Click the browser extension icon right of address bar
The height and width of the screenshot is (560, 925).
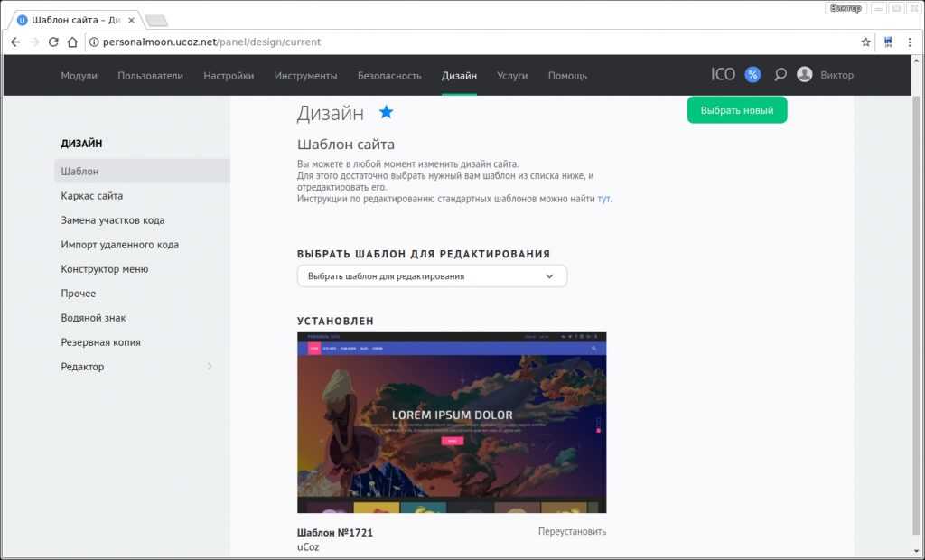coord(888,42)
